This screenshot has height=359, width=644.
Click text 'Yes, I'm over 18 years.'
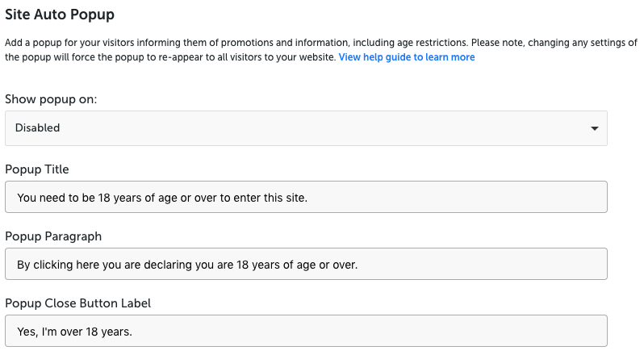coord(75,332)
